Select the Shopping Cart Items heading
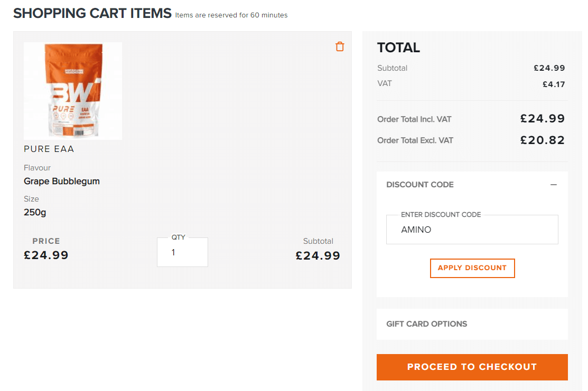Viewport: 588px width, 391px height. click(x=92, y=13)
